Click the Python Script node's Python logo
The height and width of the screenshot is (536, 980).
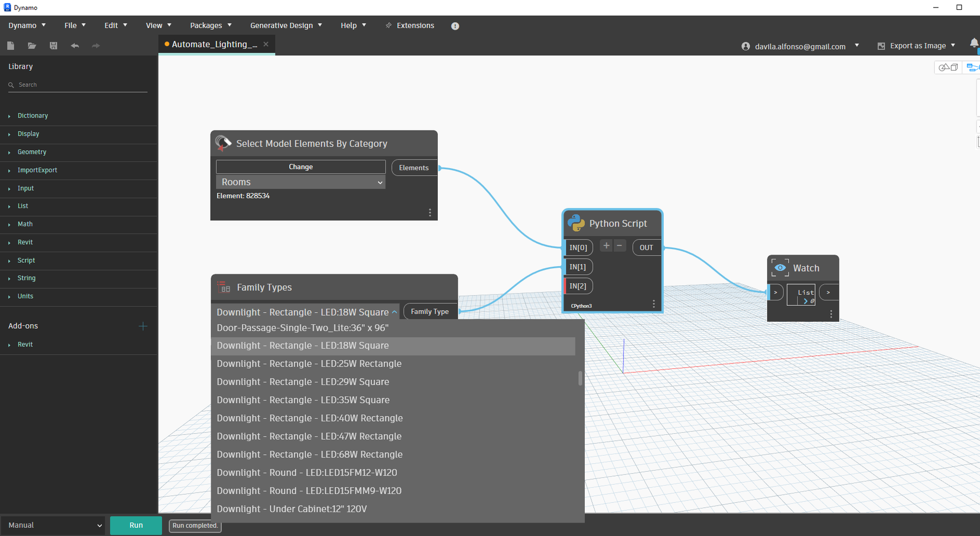click(x=576, y=223)
